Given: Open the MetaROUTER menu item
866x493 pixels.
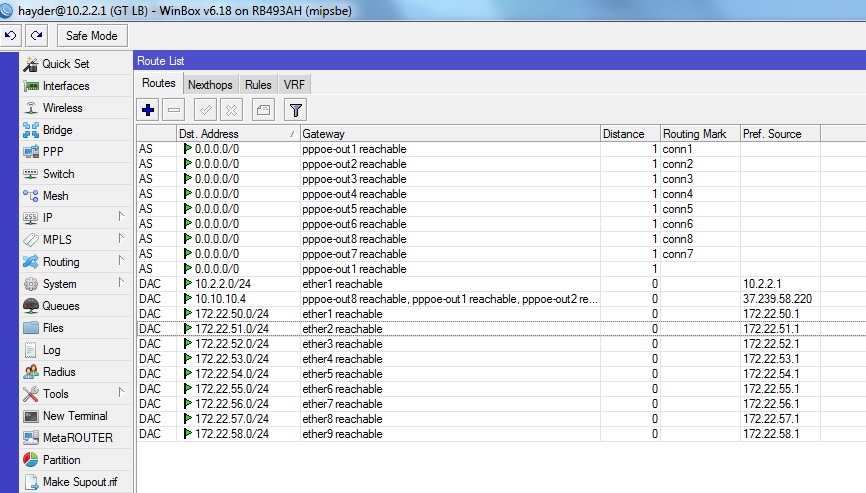Looking at the screenshot, I should (x=76, y=438).
